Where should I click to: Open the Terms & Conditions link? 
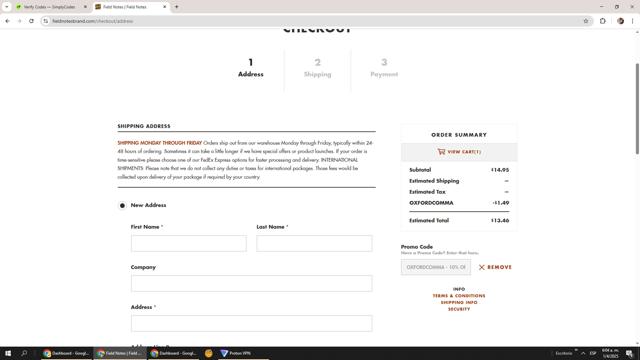pyautogui.click(x=459, y=296)
